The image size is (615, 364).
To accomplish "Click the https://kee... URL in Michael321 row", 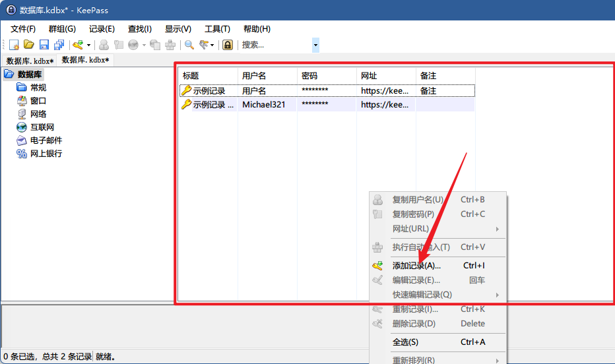I will pos(385,105).
